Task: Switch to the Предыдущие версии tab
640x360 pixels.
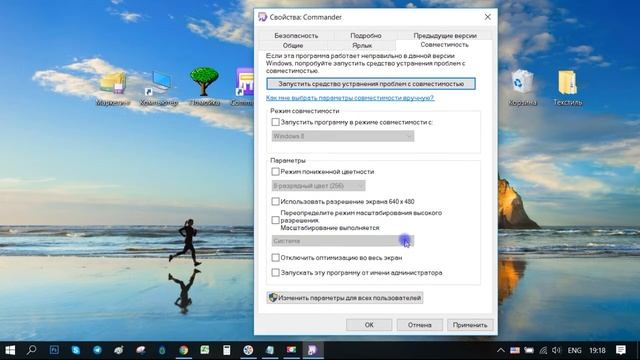Action: click(444, 36)
